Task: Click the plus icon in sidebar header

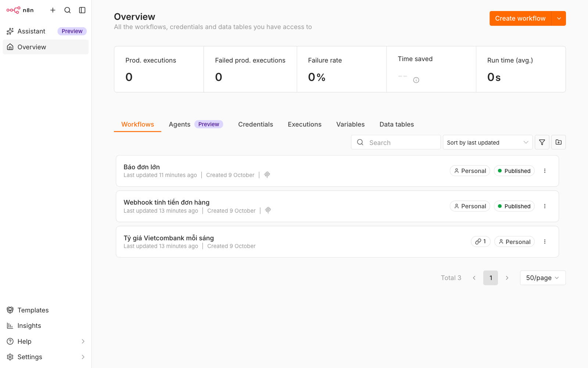Action: pyautogui.click(x=53, y=10)
